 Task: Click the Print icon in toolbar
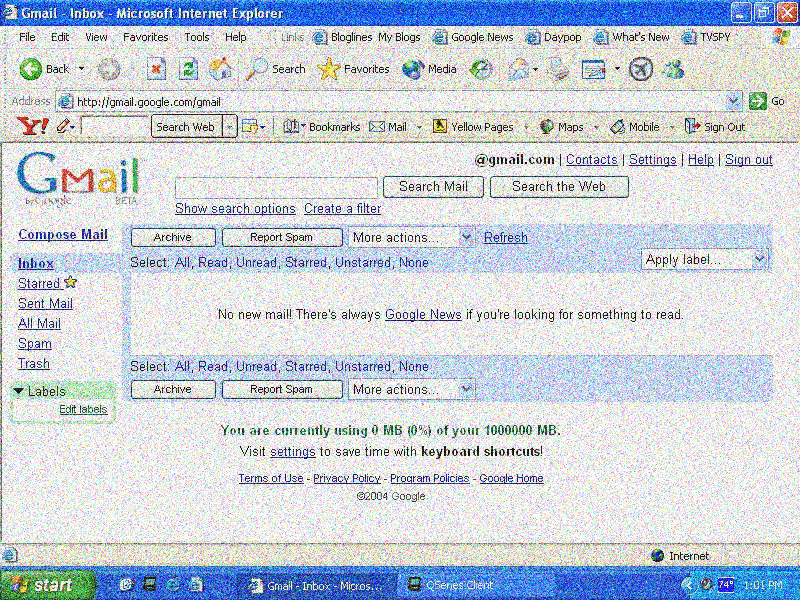click(x=559, y=69)
